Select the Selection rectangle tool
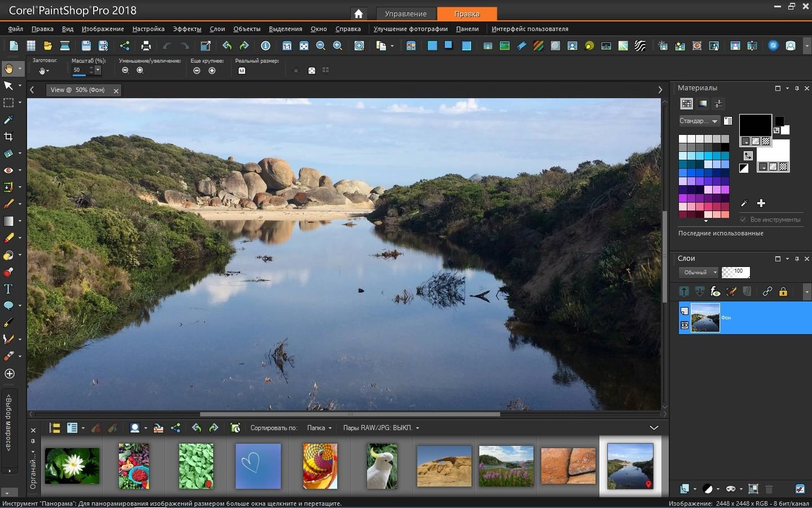 pyautogui.click(x=8, y=103)
